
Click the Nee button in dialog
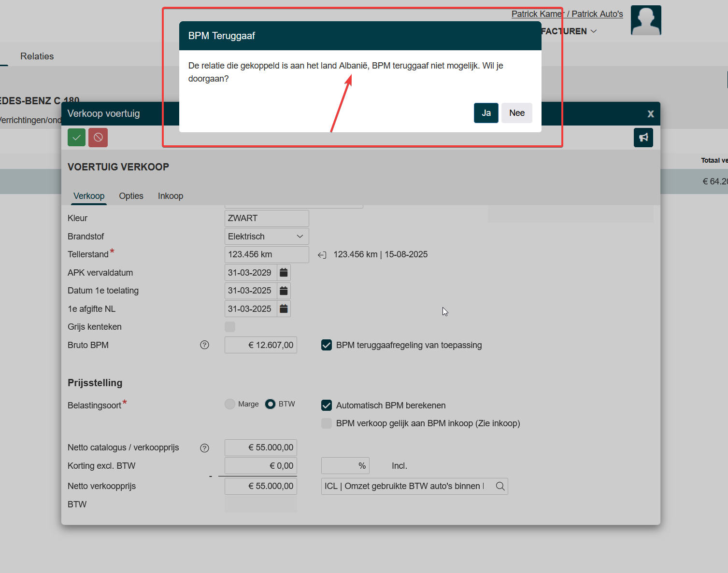click(x=516, y=113)
